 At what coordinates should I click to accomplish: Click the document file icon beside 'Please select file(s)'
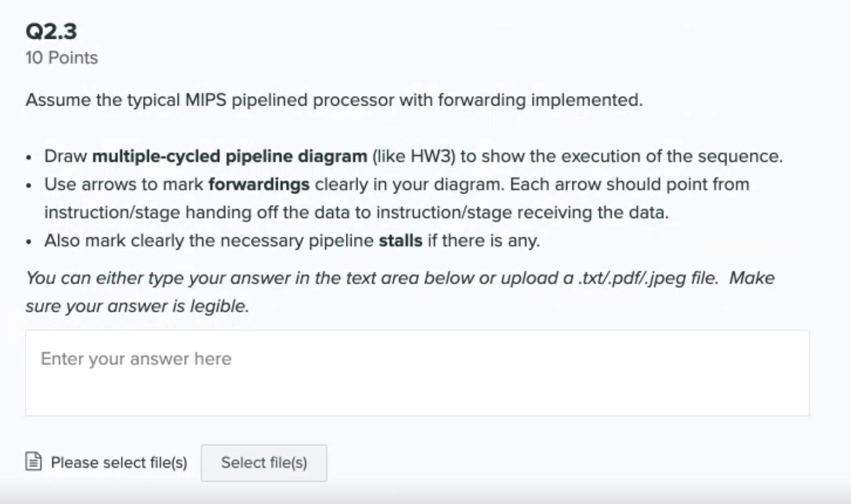pos(33,462)
